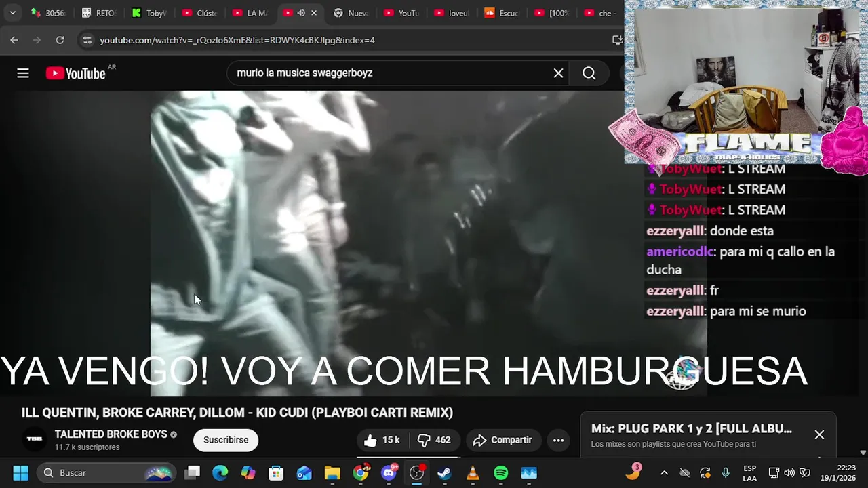
Task: Open File Explorer from taskbar
Action: pos(332,472)
